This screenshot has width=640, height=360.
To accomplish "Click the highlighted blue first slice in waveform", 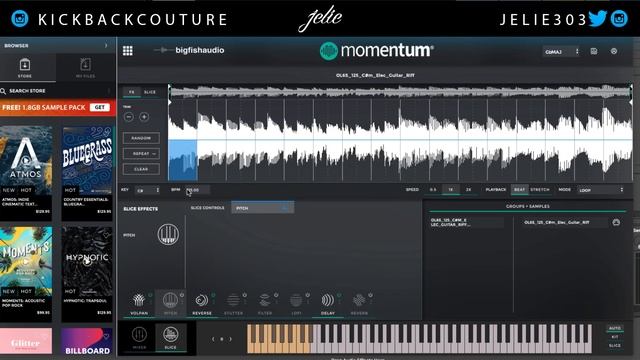I will [183, 160].
